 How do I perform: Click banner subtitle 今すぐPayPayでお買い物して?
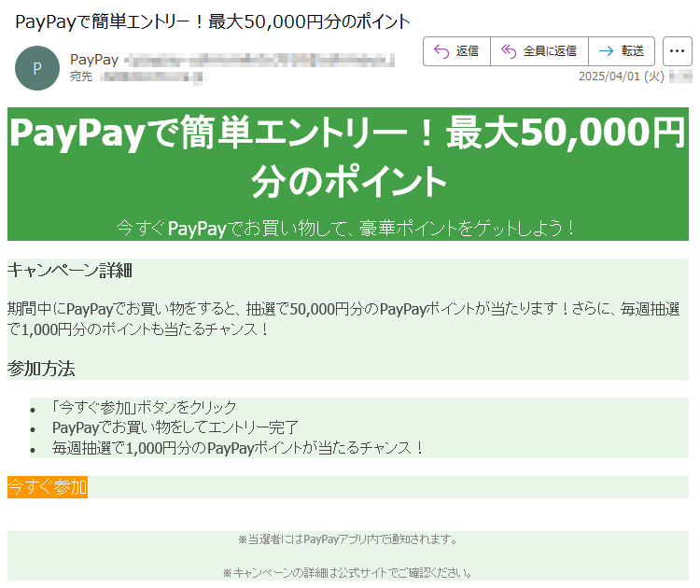pos(345,228)
